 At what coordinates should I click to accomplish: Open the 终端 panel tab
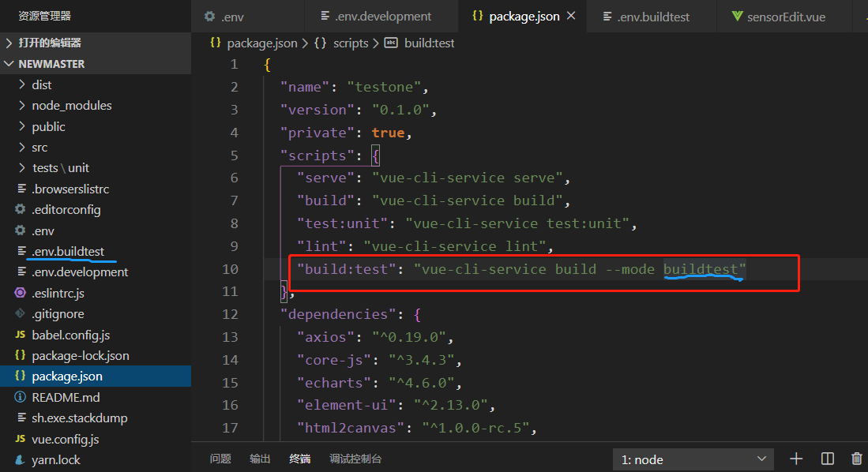(299, 459)
